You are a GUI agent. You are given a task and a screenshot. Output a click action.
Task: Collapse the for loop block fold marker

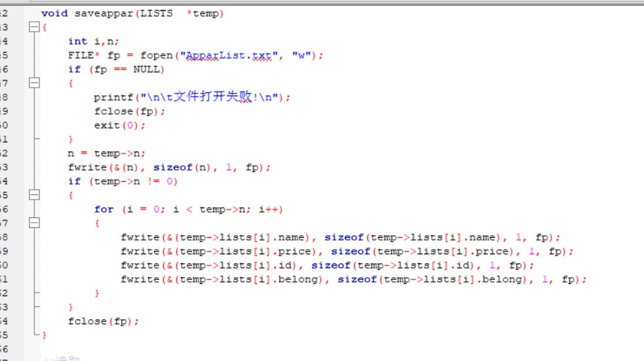point(34,223)
